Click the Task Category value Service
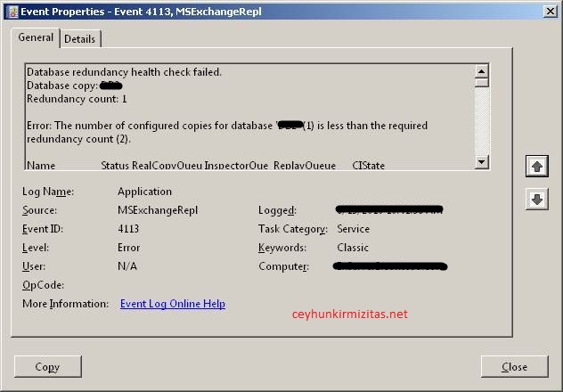This screenshot has width=563, height=392. pos(353,229)
